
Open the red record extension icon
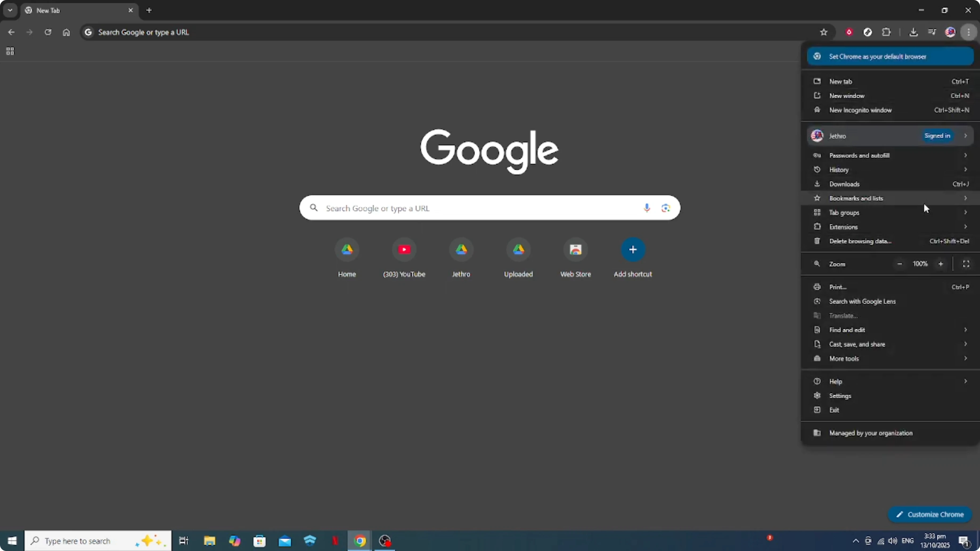click(849, 32)
